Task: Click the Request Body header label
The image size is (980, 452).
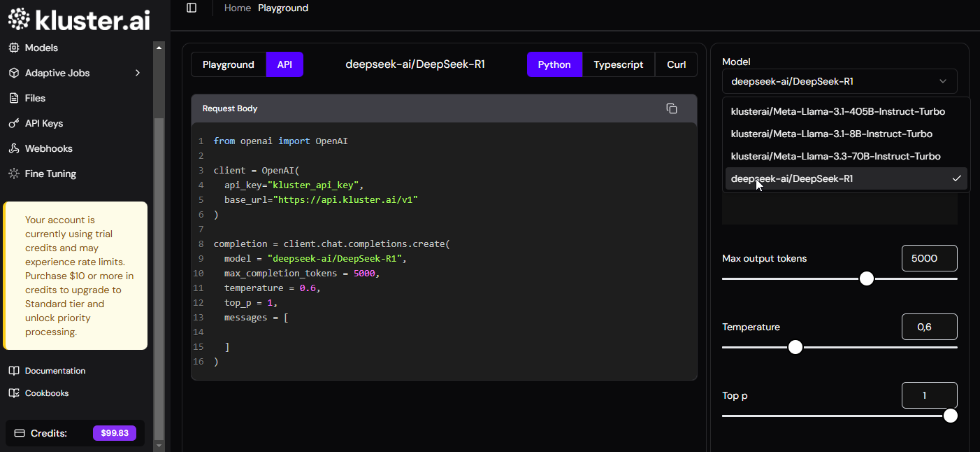Action: tap(230, 108)
